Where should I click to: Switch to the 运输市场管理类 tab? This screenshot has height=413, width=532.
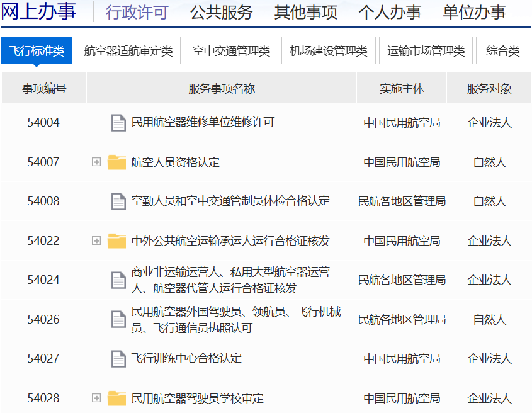[x=426, y=50]
